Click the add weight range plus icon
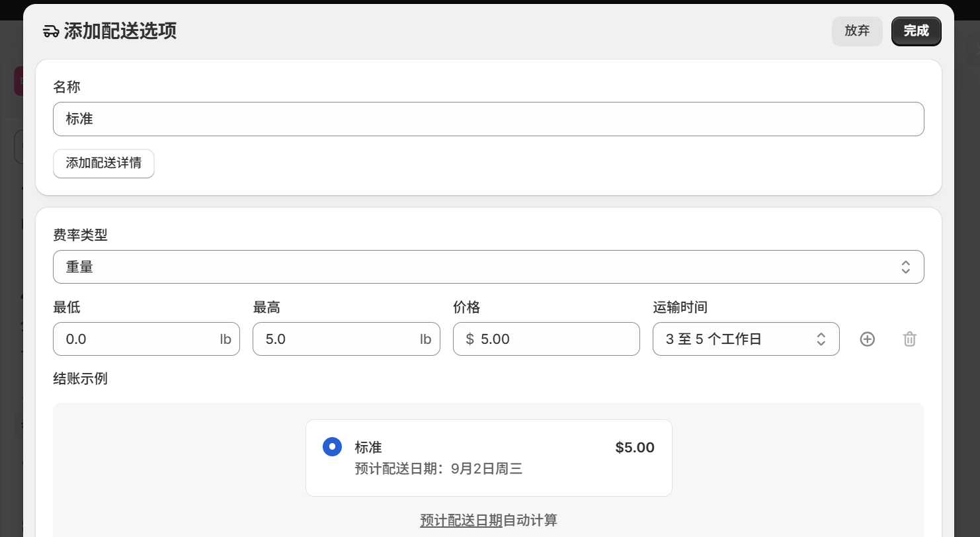This screenshot has width=980, height=537. [x=867, y=339]
